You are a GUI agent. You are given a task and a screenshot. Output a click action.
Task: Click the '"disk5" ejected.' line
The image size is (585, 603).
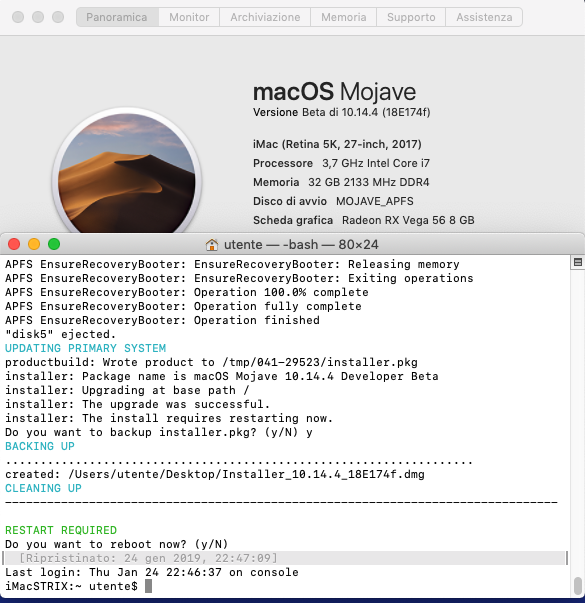60,335
